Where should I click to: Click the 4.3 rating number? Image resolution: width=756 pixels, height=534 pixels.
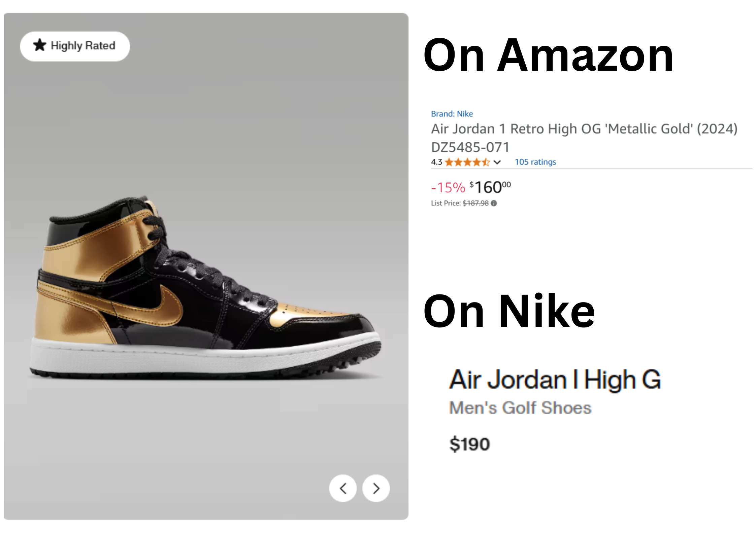tap(436, 162)
